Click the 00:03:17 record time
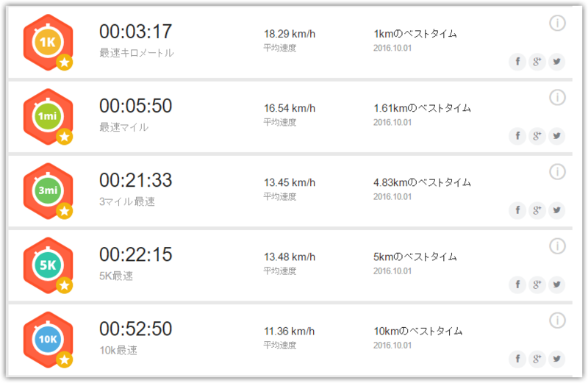Viewport: 588px width, 383px height. 136,32
